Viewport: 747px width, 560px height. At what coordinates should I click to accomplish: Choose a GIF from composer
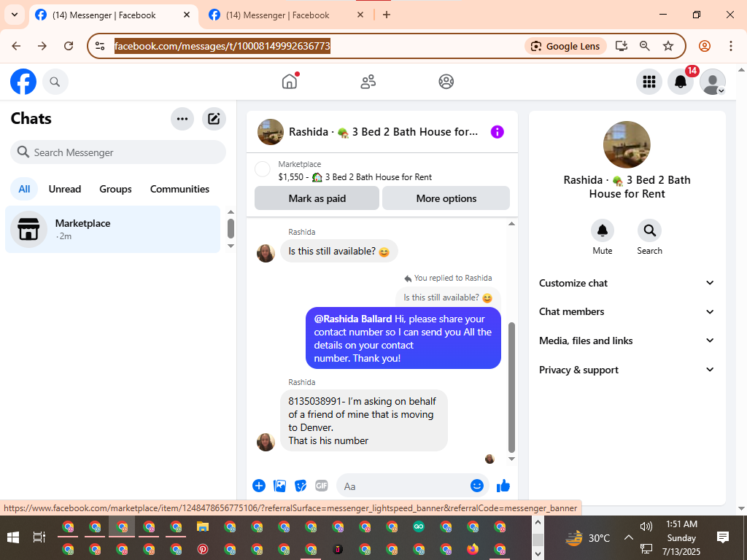(x=322, y=486)
